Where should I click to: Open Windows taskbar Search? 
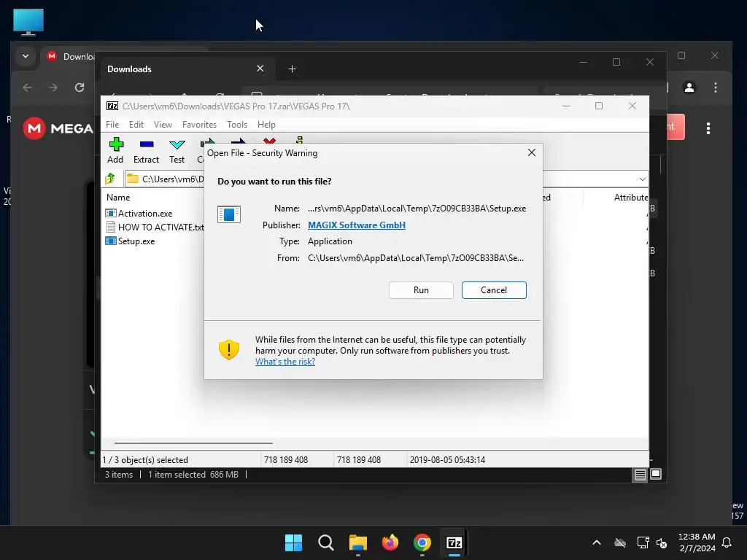pyautogui.click(x=326, y=542)
